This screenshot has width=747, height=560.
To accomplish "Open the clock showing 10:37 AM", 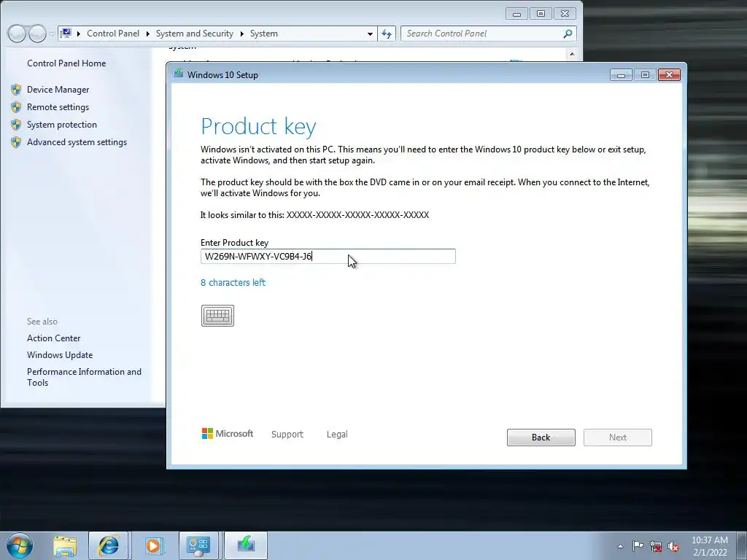I will click(x=709, y=546).
